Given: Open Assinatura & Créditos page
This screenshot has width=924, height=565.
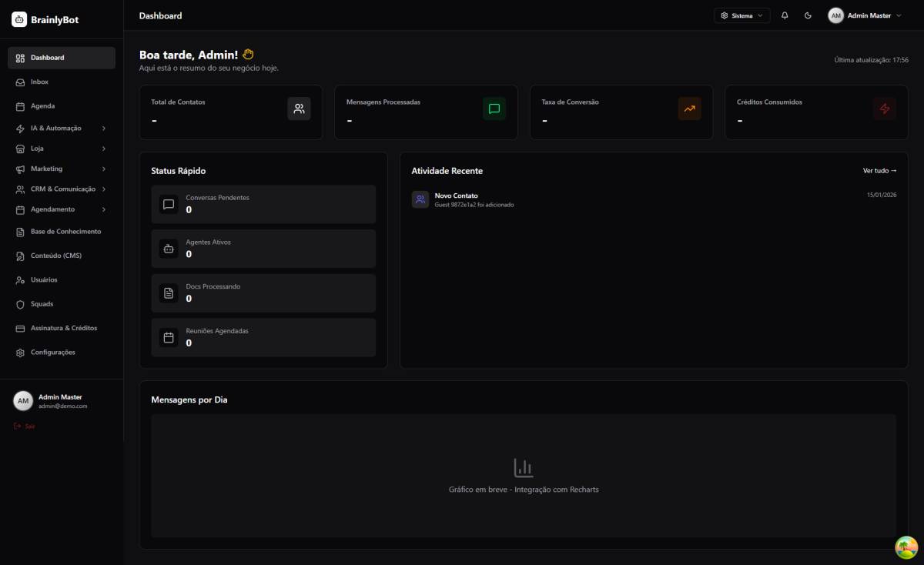Looking at the screenshot, I should (x=62, y=328).
